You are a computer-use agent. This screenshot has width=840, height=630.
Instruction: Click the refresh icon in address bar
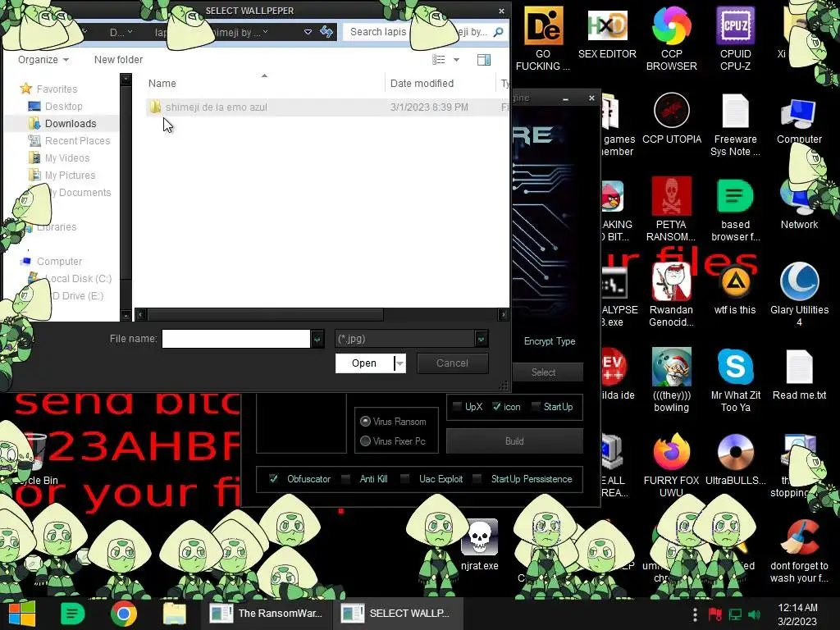coord(326,32)
